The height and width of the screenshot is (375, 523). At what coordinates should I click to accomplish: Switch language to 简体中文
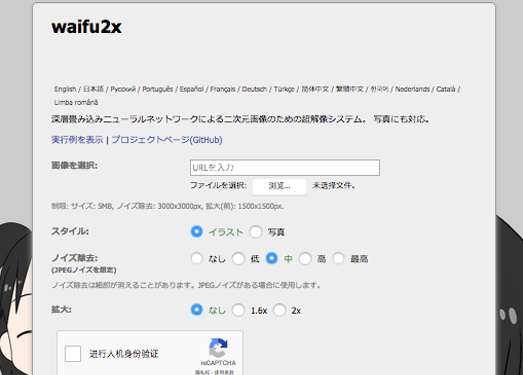[x=315, y=89]
